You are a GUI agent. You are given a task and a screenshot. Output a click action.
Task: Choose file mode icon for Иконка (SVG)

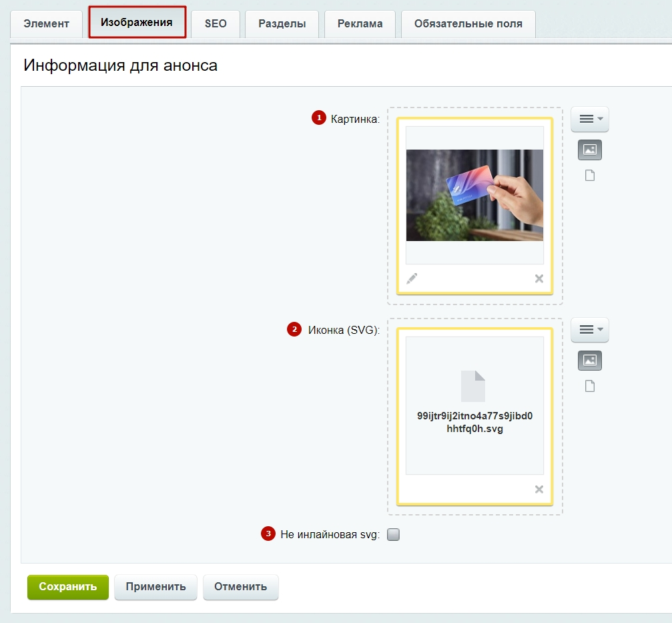pos(590,387)
